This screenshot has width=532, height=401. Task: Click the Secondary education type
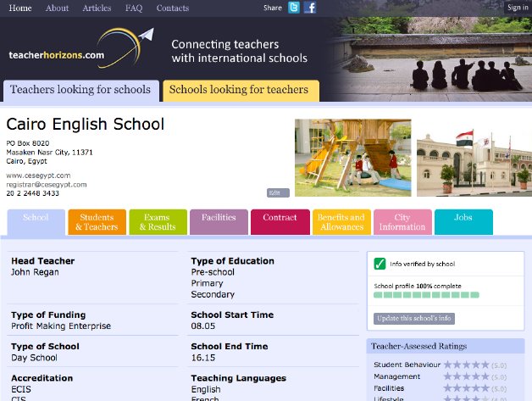(213, 294)
